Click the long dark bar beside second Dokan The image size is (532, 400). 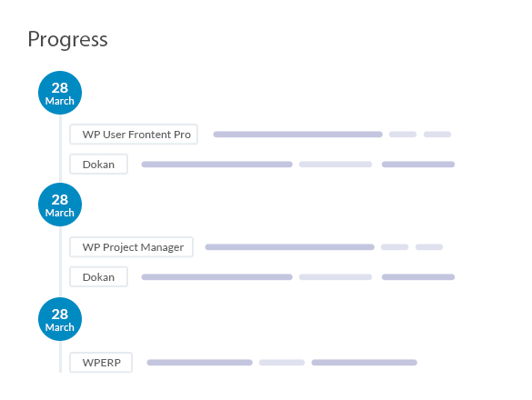(216, 277)
